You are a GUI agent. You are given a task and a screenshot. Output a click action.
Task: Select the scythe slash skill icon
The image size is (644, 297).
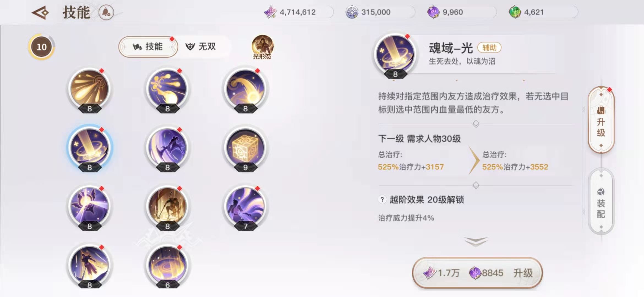[x=167, y=148]
